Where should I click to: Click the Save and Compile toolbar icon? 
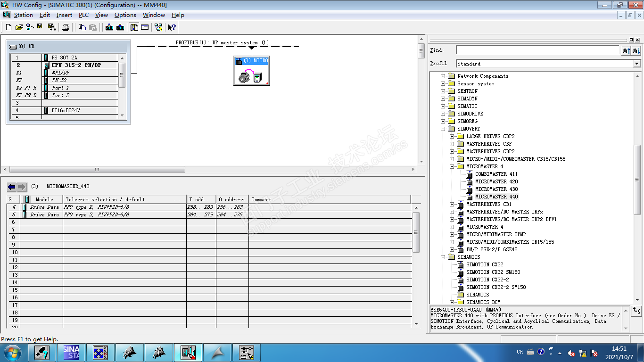coord(51,27)
